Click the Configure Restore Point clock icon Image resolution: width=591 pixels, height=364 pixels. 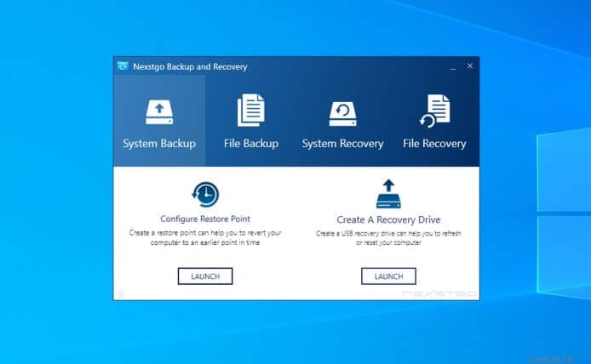205,194
